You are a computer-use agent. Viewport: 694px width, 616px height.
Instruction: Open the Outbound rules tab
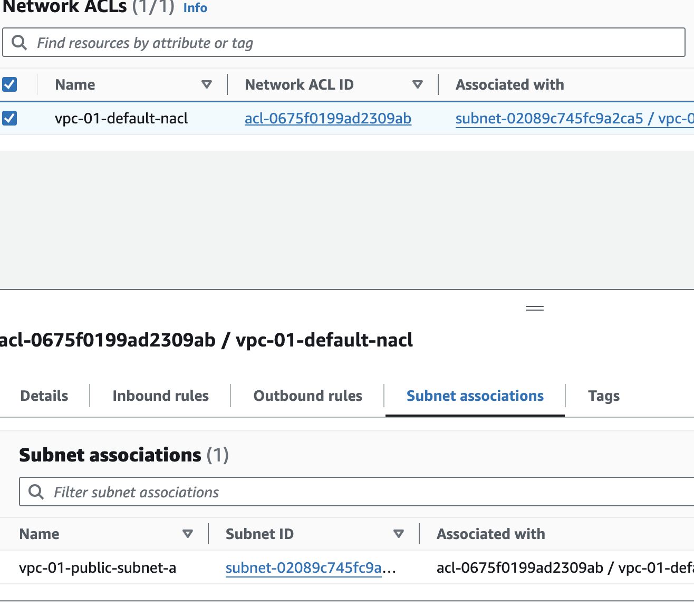(x=307, y=396)
